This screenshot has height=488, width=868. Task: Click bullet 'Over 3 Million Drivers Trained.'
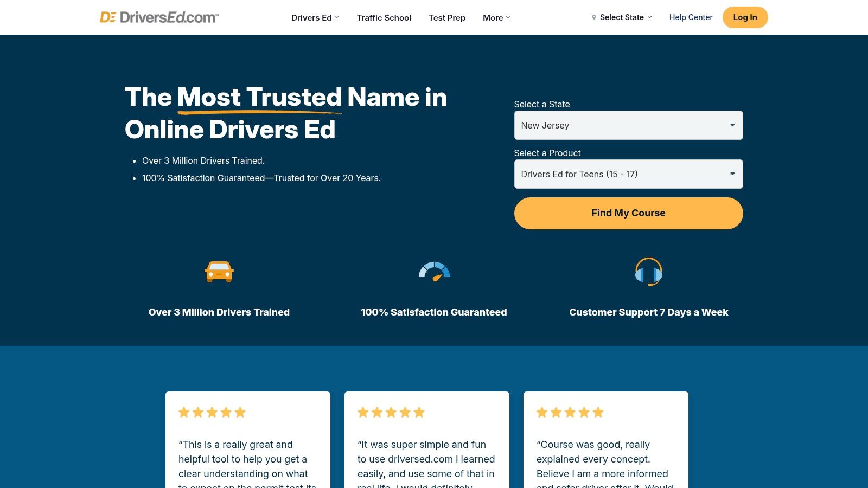(203, 160)
